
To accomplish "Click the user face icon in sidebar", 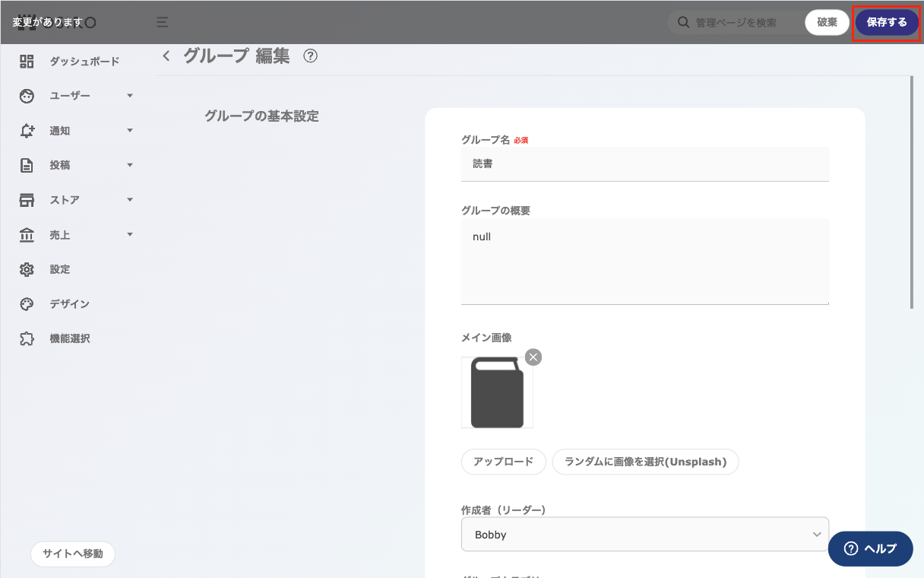I will 27,96.
